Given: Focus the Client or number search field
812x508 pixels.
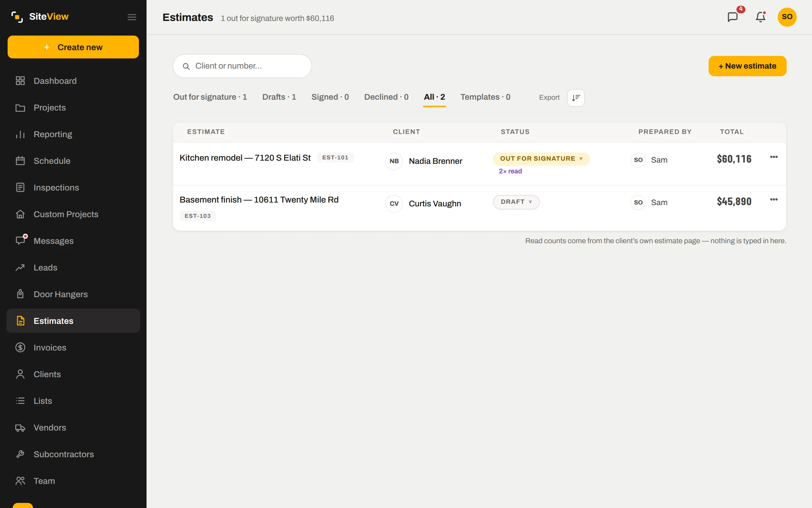Looking at the screenshot, I should pyautogui.click(x=242, y=66).
